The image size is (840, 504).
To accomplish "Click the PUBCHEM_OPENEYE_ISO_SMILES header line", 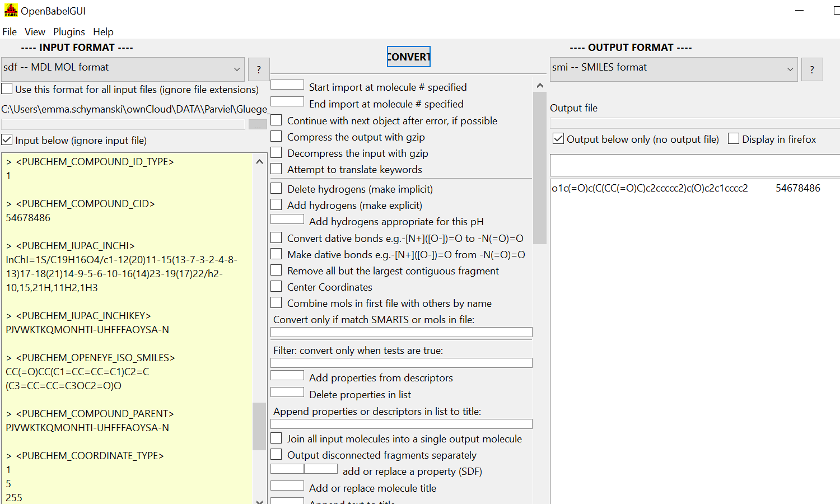I will 91,358.
